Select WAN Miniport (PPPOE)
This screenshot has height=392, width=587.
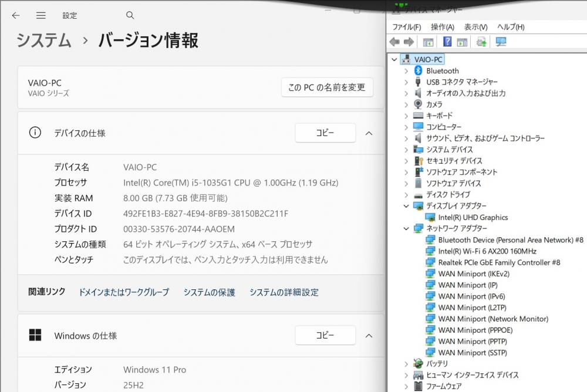475,330
